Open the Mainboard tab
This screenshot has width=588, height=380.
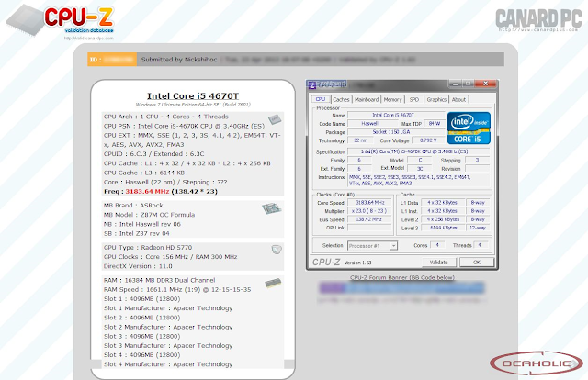[x=367, y=100]
